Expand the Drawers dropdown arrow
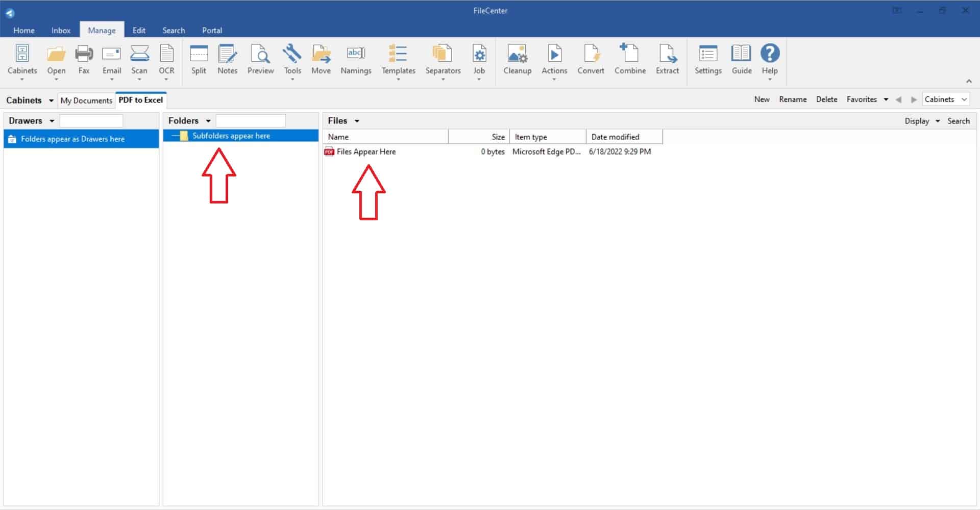The height and width of the screenshot is (510, 980). (52, 121)
